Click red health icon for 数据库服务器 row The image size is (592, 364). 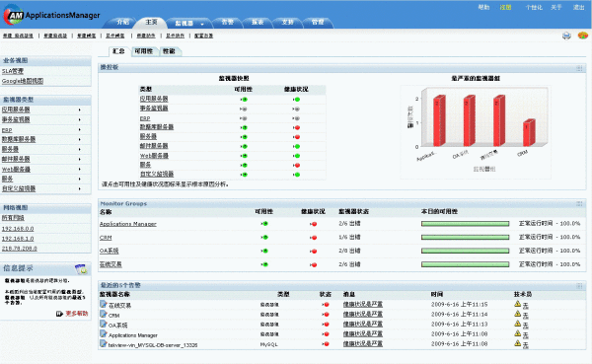click(x=296, y=127)
